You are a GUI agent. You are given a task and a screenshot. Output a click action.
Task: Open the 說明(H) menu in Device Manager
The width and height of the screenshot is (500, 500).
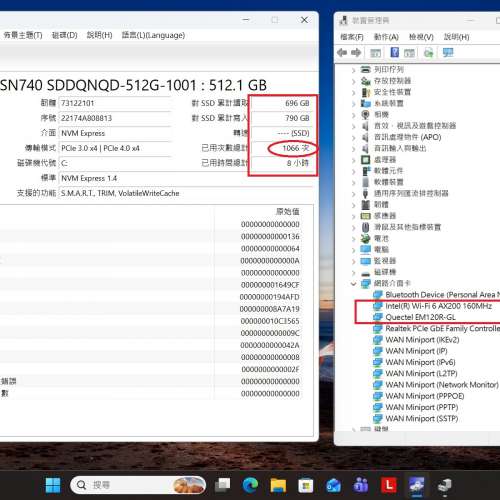click(x=457, y=37)
